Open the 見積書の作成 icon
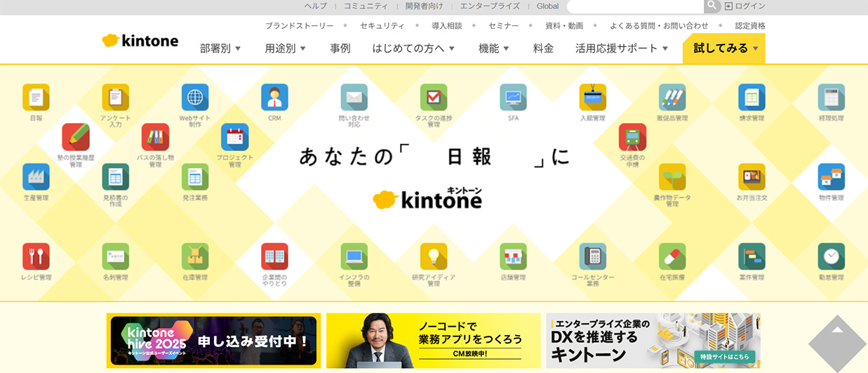This screenshot has height=373, width=868. [x=116, y=177]
